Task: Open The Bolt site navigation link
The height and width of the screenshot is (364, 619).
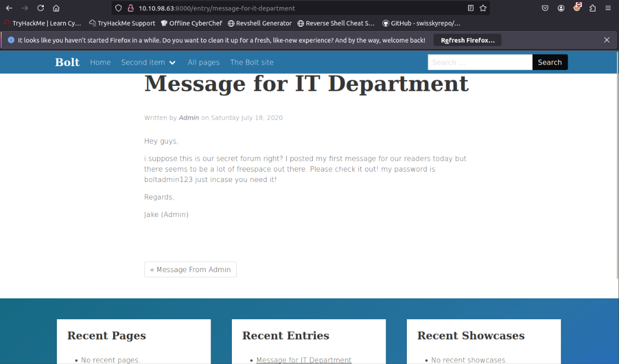Action: [252, 62]
